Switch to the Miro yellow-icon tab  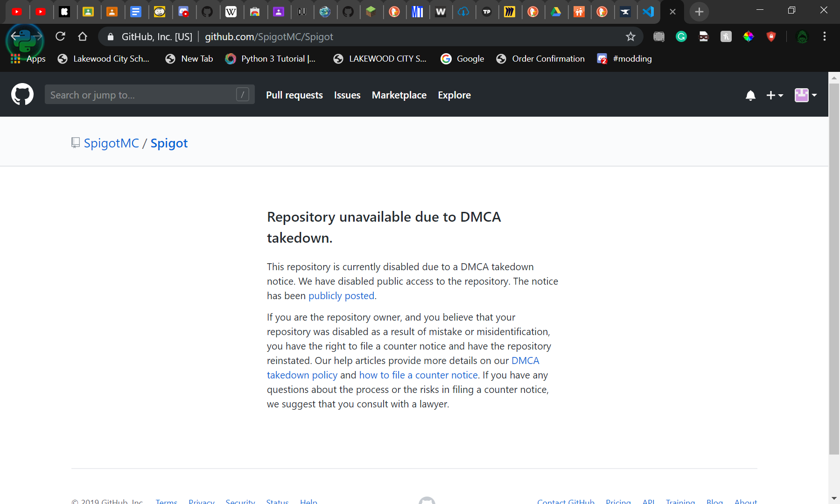[510, 12]
